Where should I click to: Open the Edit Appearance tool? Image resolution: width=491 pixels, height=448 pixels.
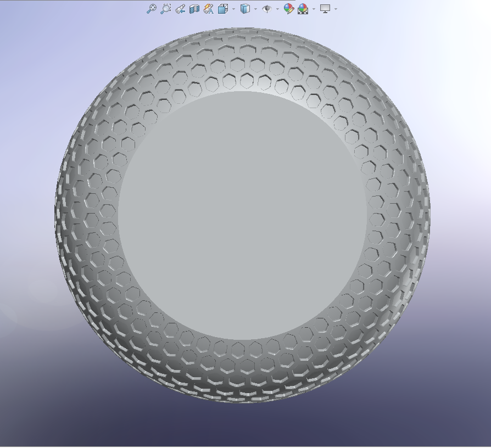(x=289, y=9)
